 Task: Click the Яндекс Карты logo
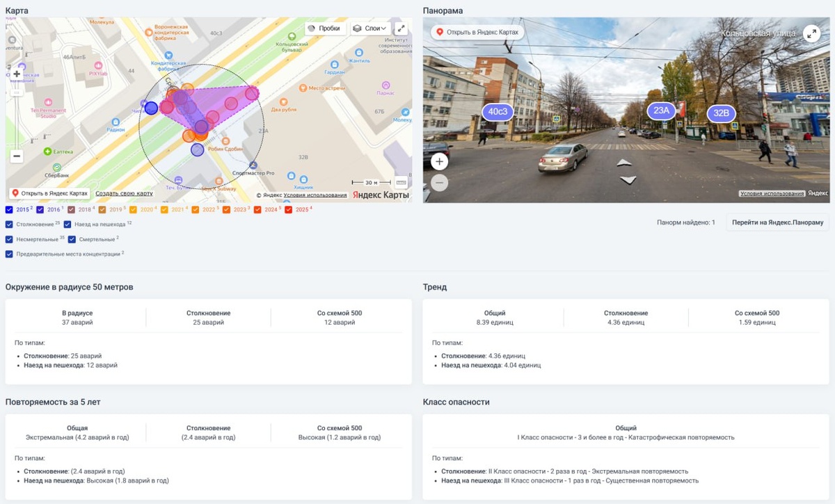point(381,195)
